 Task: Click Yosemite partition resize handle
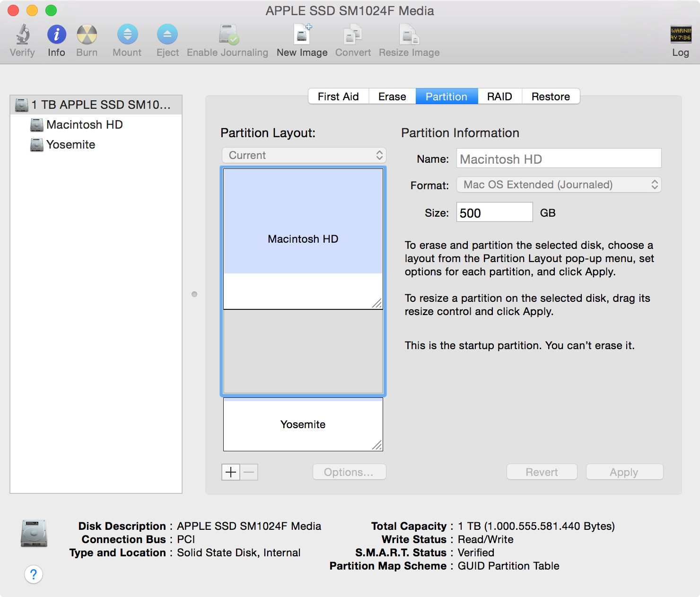click(377, 445)
